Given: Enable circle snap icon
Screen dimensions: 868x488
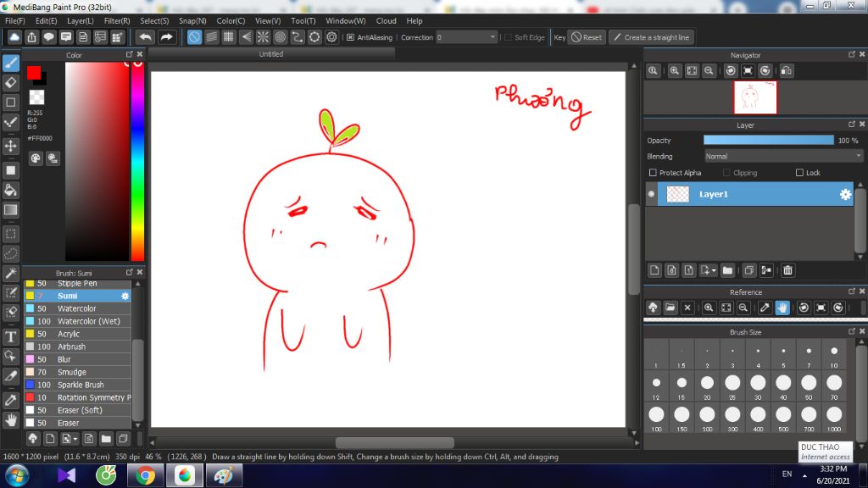Looking at the screenshot, I should coord(280,37).
